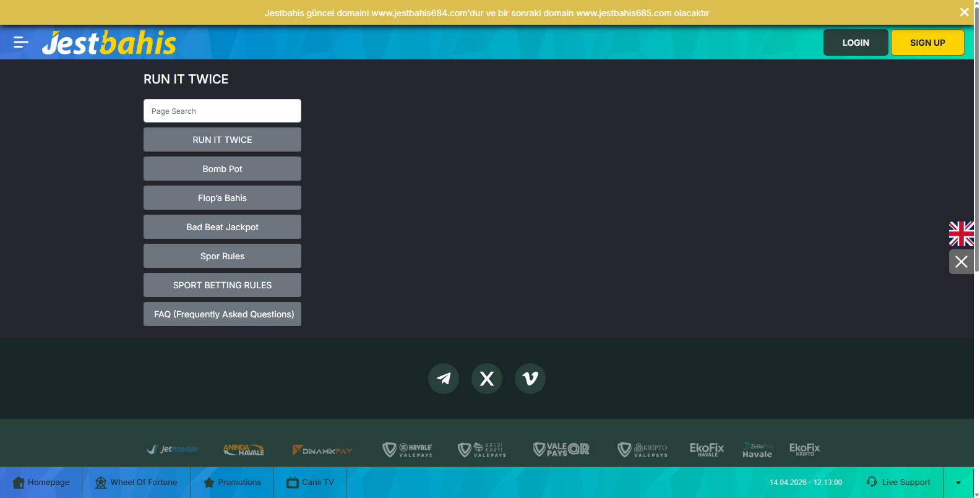Screen dimensions: 980x498
Task: Open Promotions from bottom bar
Action: (x=232, y=483)
